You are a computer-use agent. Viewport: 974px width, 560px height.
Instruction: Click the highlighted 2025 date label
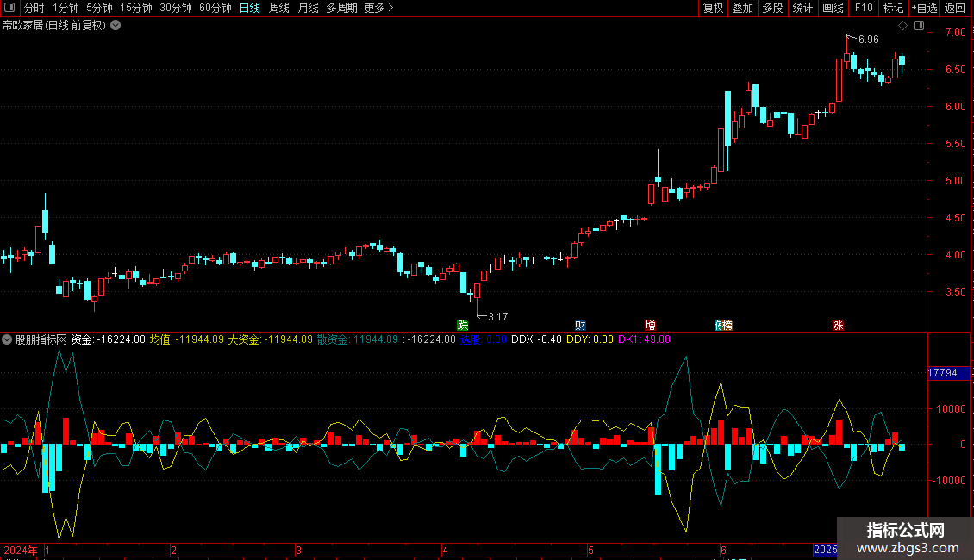[826, 550]
